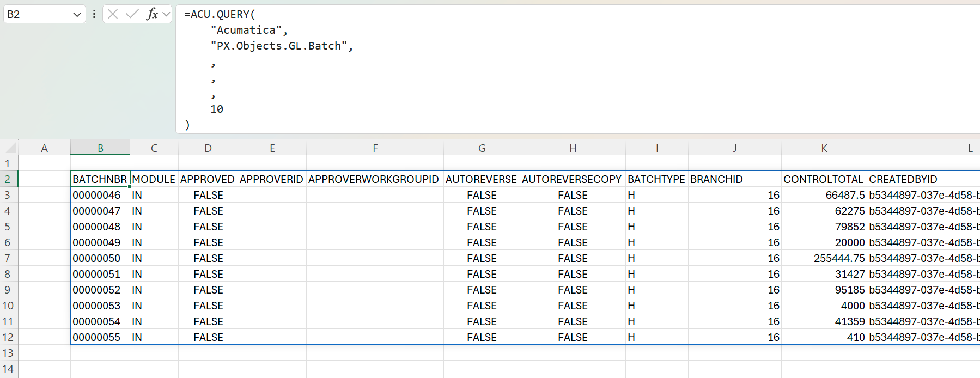The image size is (980, 378).
Task: Open the Insert Function fx dialog
Action: click(152, 14)
